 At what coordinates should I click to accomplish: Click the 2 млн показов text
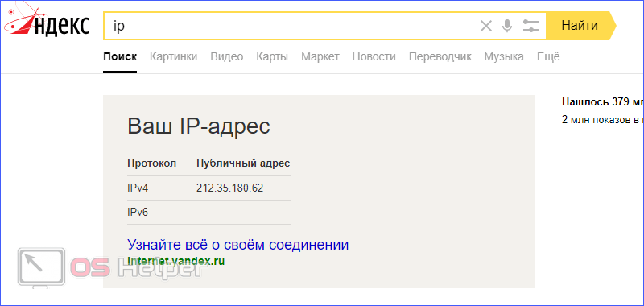602,120
